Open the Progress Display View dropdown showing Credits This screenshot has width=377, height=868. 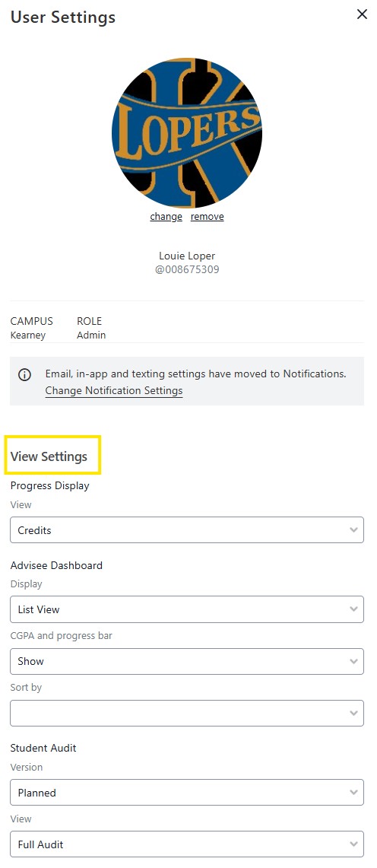pos(187,530)
